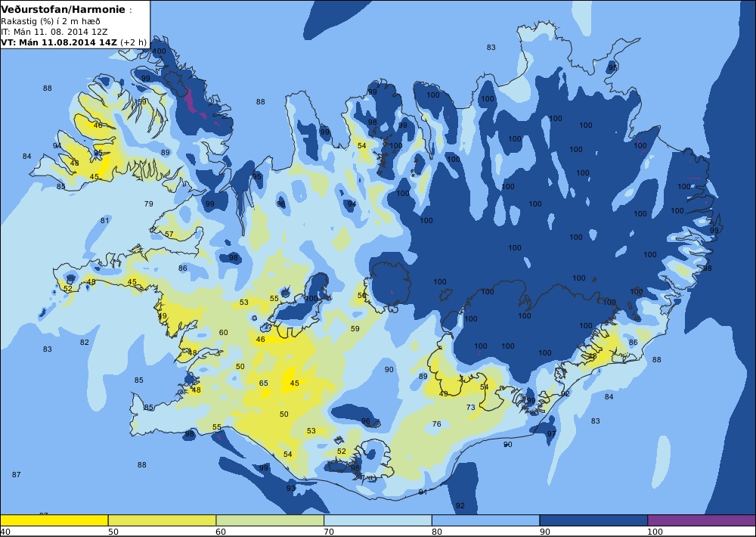Click the map value 73
This screenshot has width=756, height=537.
pyautogui.click(x=470, y=407)
